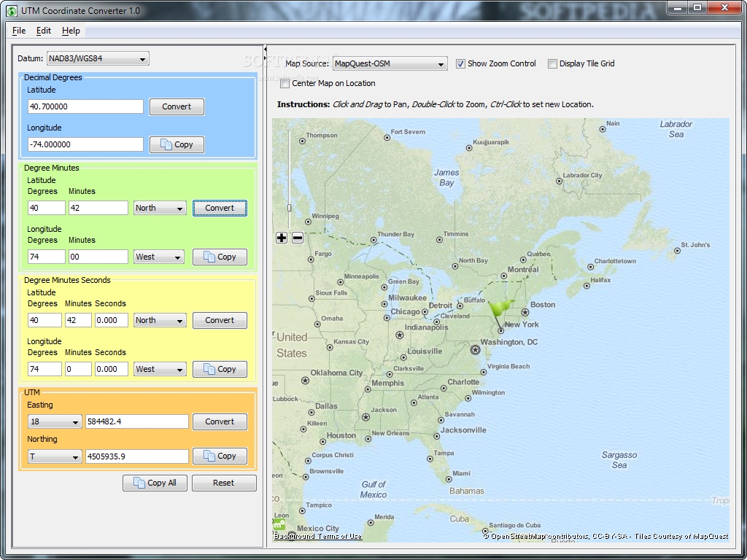Click the Copy All button
747x560 pixels.
coord(155,483)
